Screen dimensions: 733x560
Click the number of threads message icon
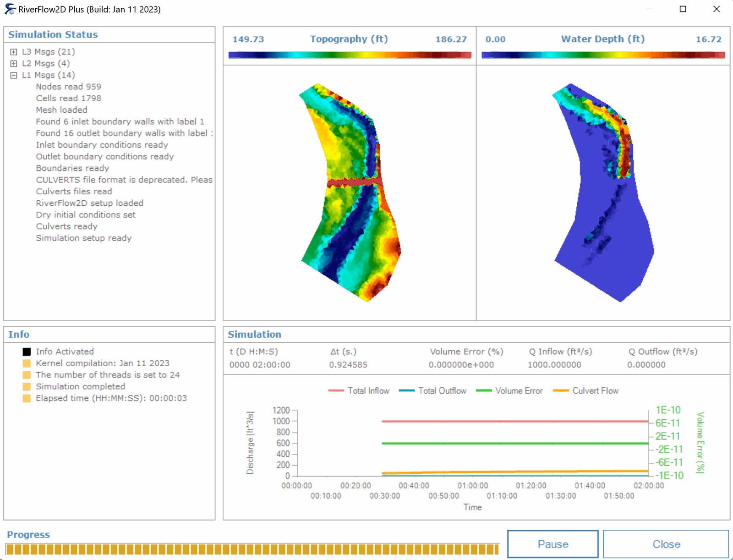tap(27, 375)
